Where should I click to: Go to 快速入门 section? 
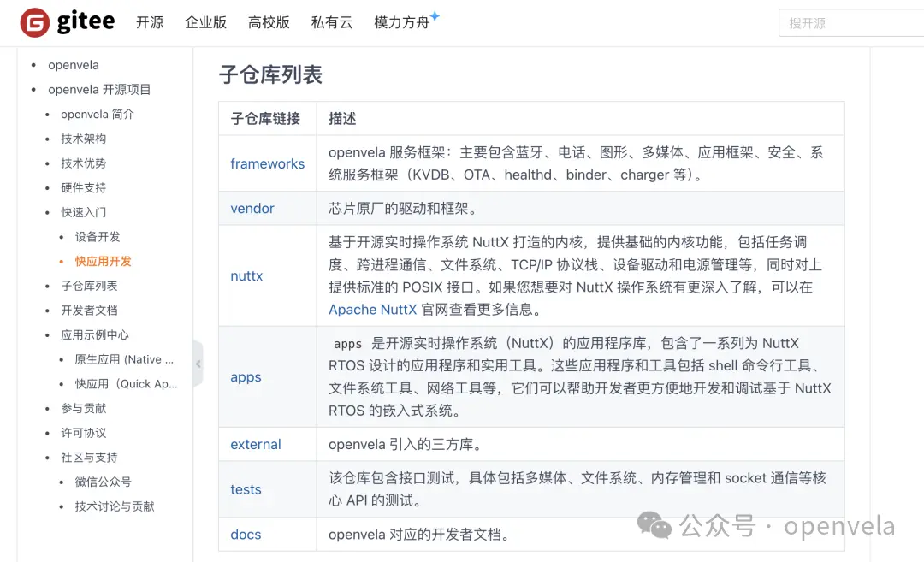tap(84, 212)
